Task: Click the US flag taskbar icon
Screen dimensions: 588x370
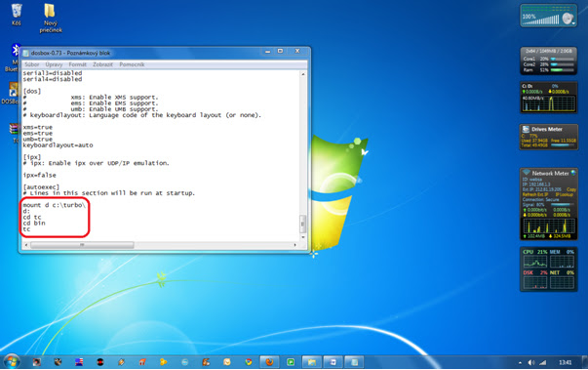Action: click(79, 362)
